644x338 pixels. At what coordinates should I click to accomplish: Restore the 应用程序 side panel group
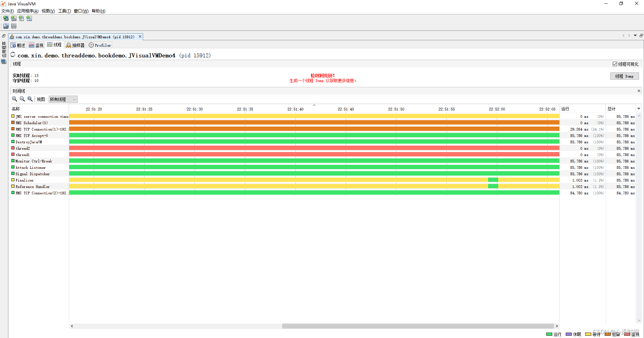(4, 36)
